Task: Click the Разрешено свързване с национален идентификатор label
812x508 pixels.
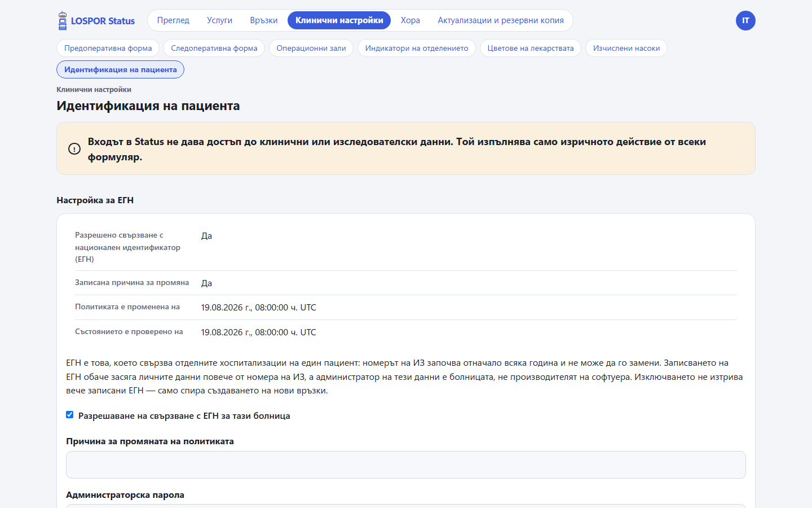Action: (128, 247)
